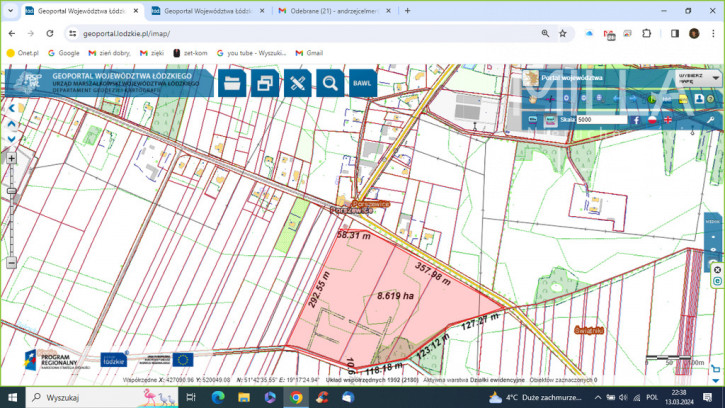Viewport: 725px width, 408px height.
Task: Switch interface to Polish flag language
Action: click(652, 120)
